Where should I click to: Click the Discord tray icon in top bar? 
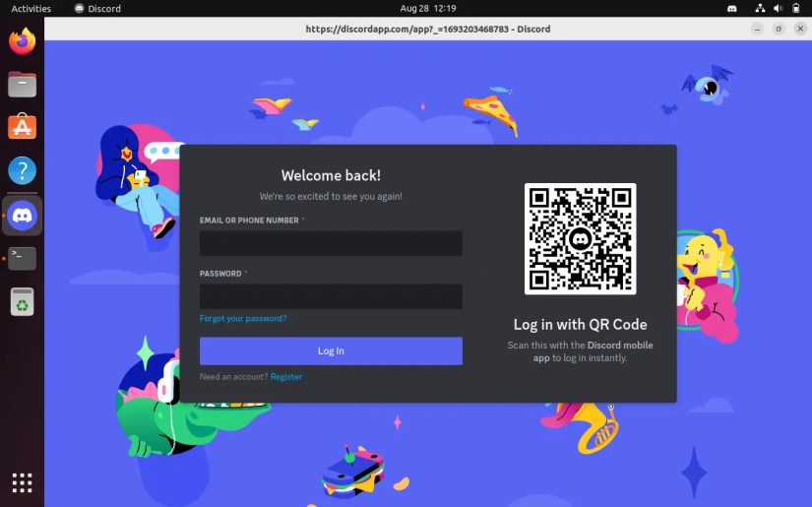(731, 8)
